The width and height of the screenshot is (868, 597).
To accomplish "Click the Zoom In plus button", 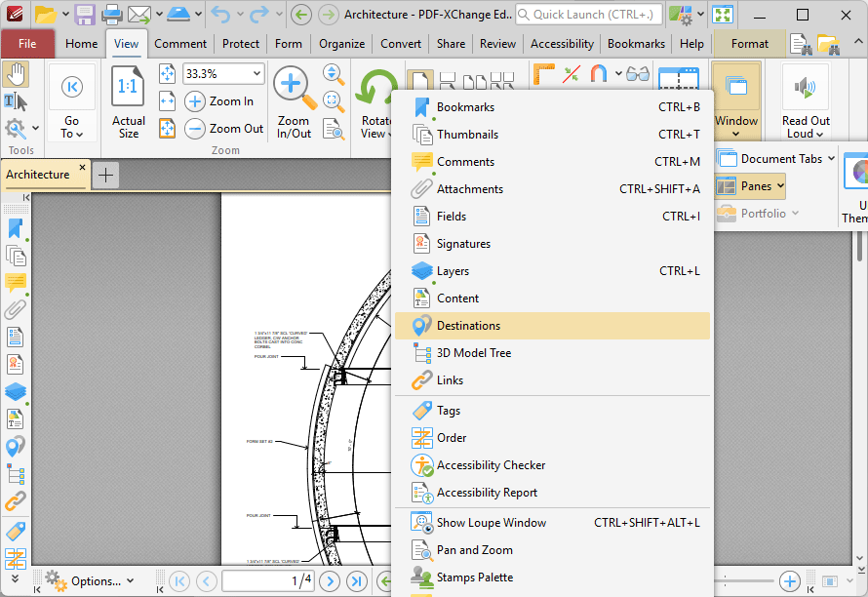I will click(195, 101).
